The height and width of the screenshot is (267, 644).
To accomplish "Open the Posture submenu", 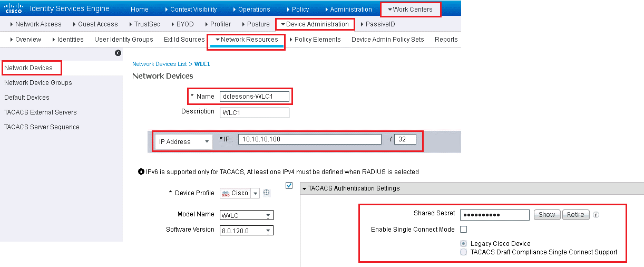I will pyautogui.click(x=256, y=24).
